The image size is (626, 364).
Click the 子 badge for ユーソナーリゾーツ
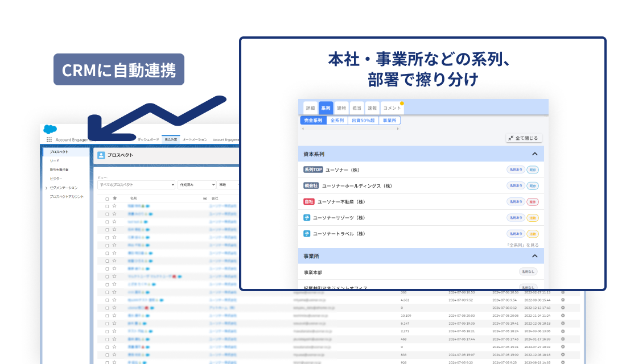[x=307, y=217]
